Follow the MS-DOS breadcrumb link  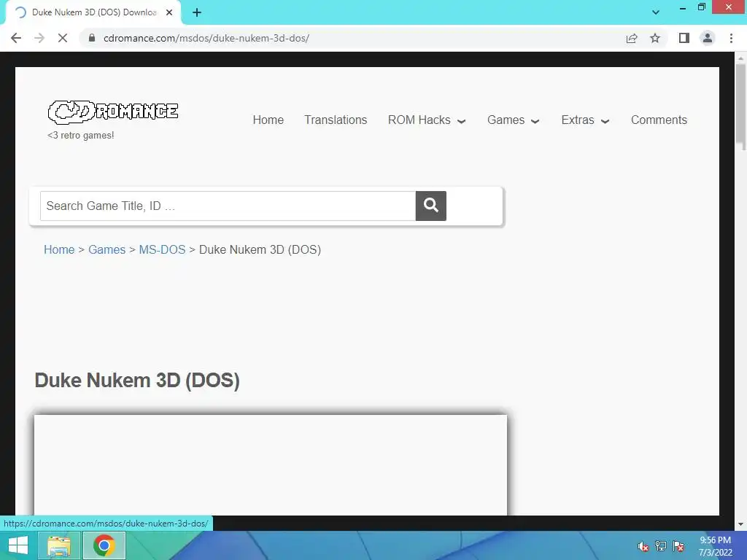tap(162, 249)
